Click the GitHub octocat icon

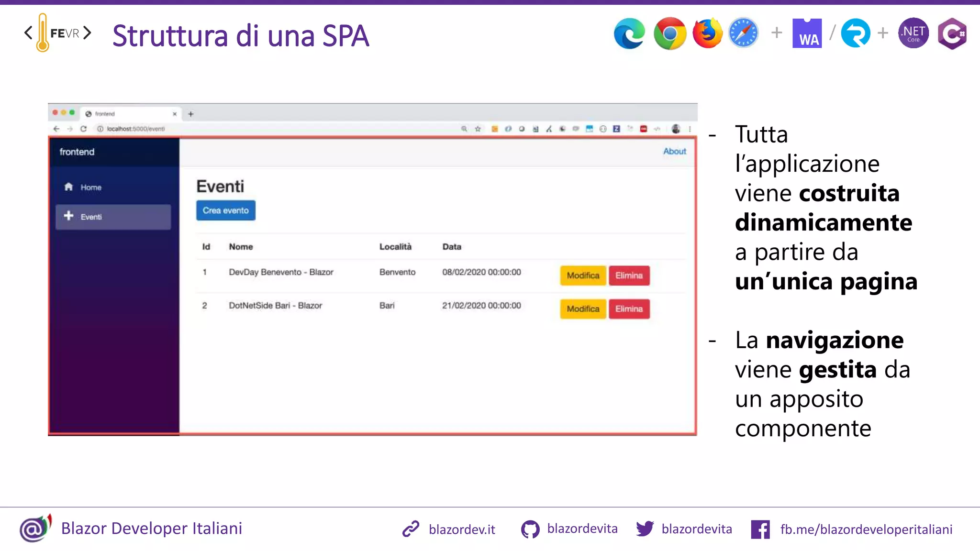click(x=530, y=529)
